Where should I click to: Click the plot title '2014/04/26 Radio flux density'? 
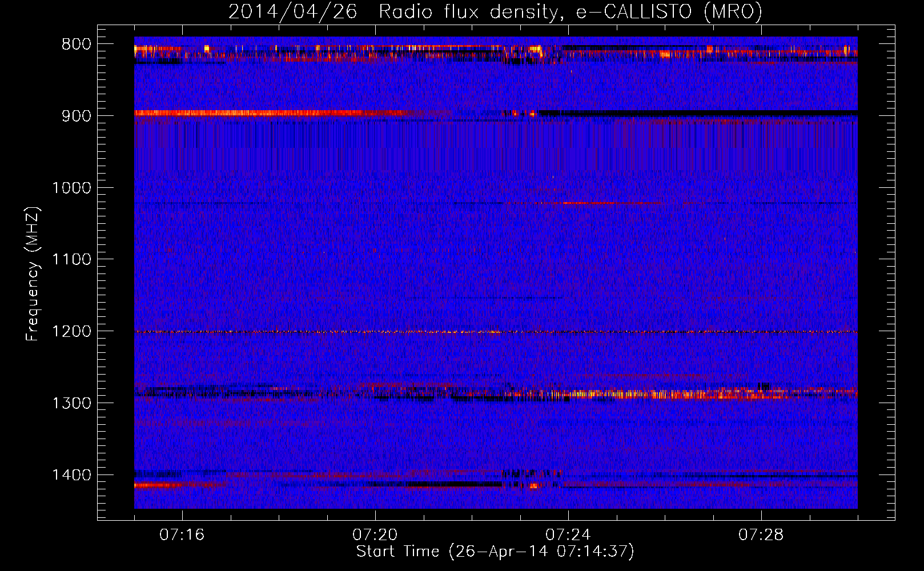495,12
